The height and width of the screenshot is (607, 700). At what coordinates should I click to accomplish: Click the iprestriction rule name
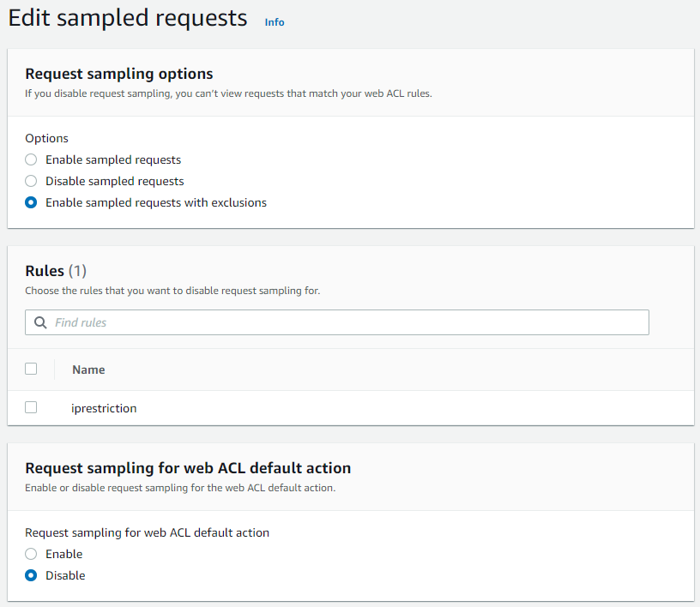point(104,408)
